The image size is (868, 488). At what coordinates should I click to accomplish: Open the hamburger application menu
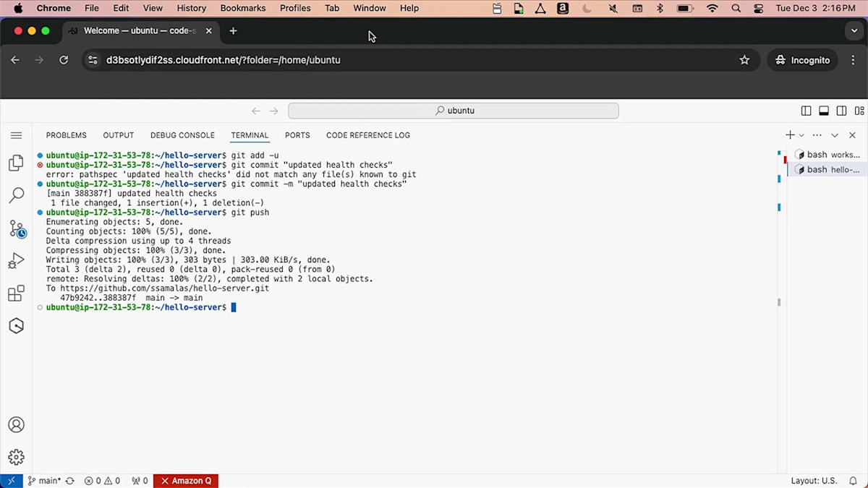point(16,135)
